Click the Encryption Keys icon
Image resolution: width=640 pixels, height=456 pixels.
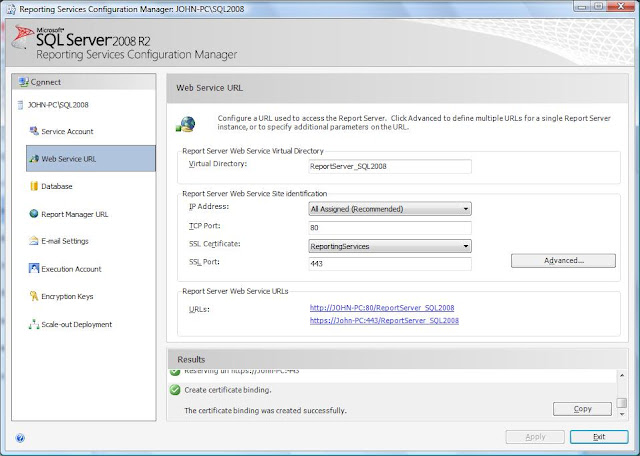(34, 296)
